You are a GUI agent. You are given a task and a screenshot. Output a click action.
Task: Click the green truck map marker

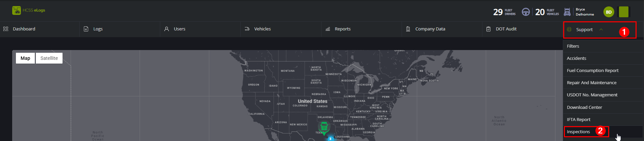pyautogui.click(x=324, y=128)
